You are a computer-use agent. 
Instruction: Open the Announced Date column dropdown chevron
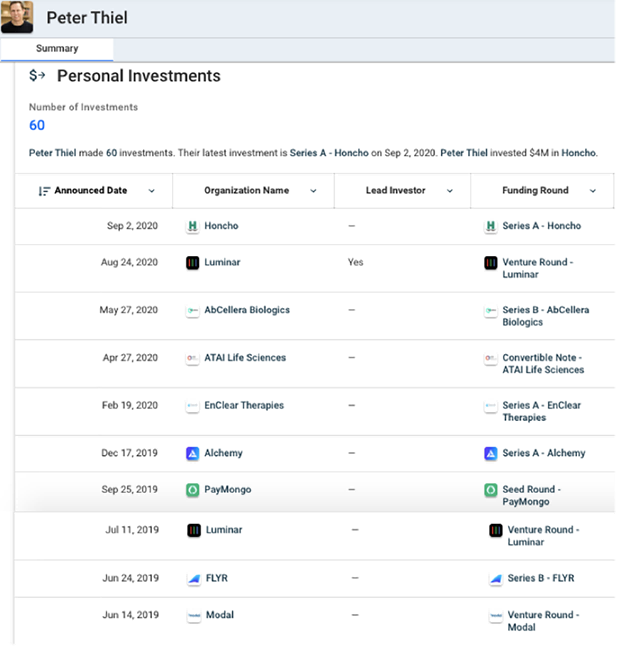point(151,191)
